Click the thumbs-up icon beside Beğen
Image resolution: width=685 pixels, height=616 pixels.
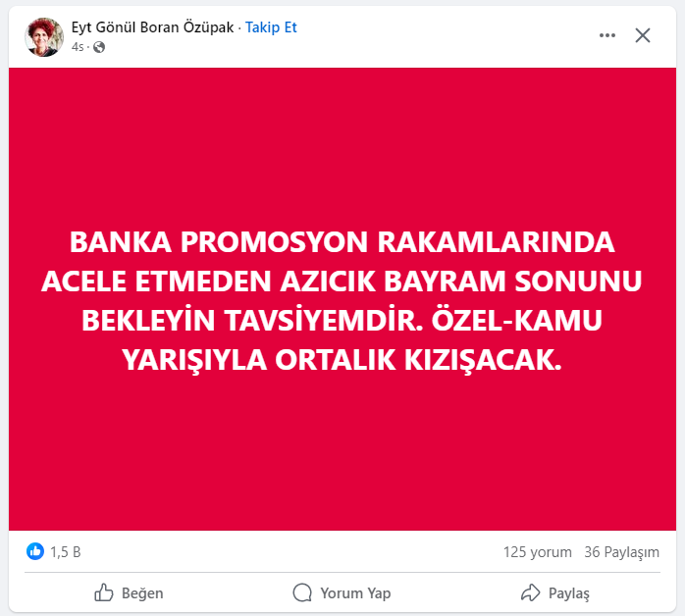tap(104, 592)
